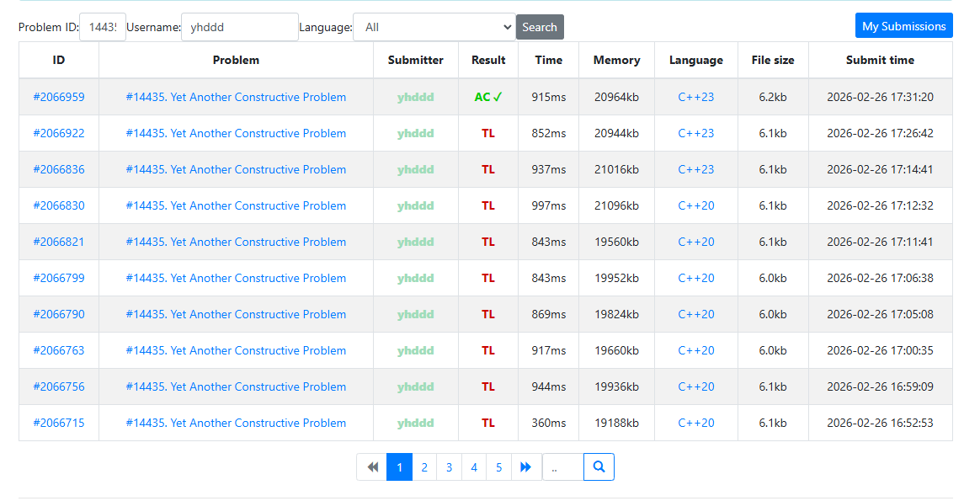
Task: Open the Language dropdown
Action: [x=434, y=27]
